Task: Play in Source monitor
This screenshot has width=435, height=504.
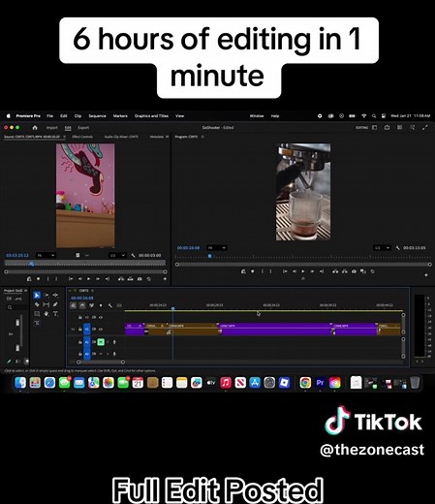Action: click(88, 279)
